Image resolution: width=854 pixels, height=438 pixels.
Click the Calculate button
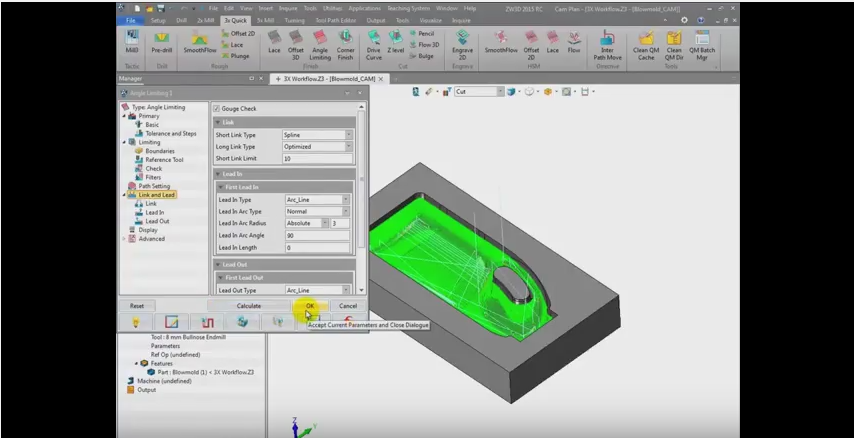(248, 306)
